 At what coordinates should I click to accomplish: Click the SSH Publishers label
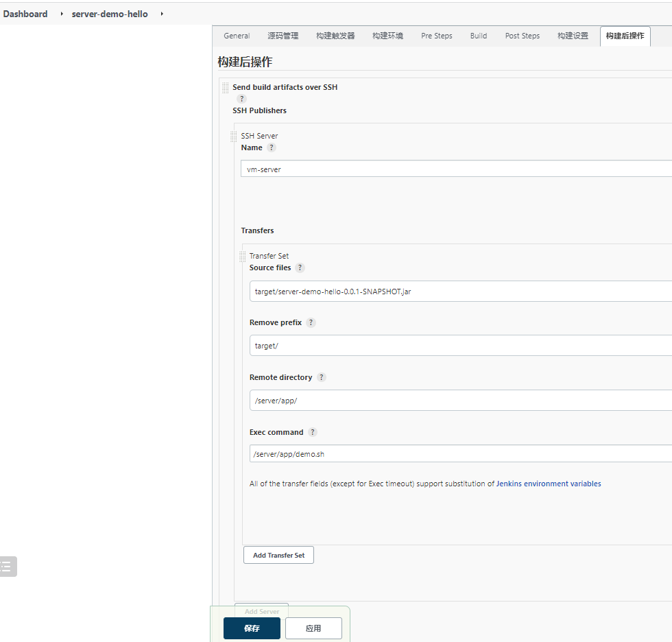259,110
